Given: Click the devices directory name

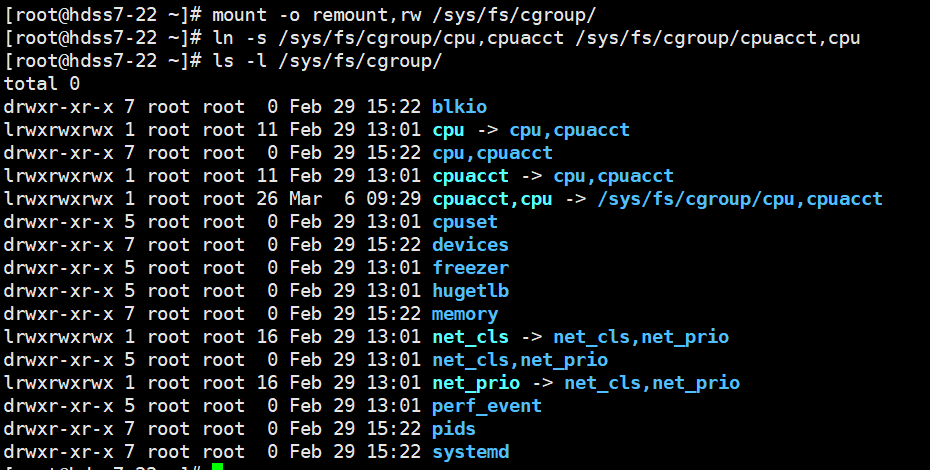Looking at the screenshot, I should tap(470, 245).
